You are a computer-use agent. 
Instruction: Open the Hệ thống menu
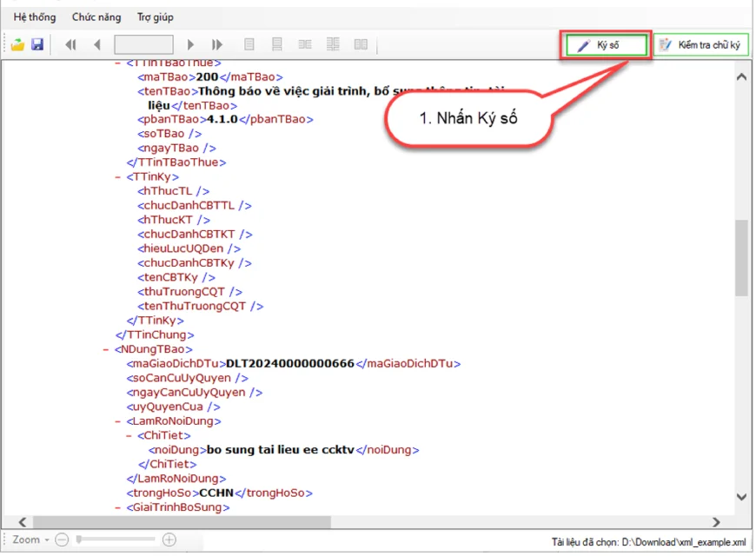[35, 17]
